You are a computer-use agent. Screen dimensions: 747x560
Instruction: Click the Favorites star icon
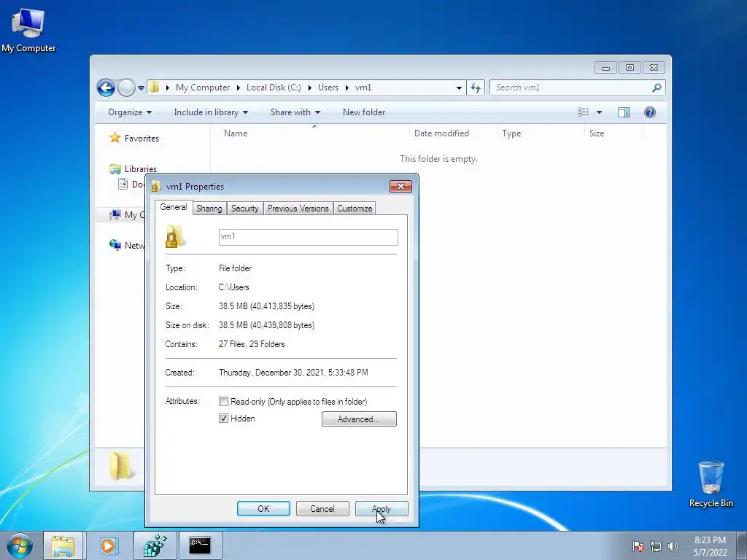(115, 138)
